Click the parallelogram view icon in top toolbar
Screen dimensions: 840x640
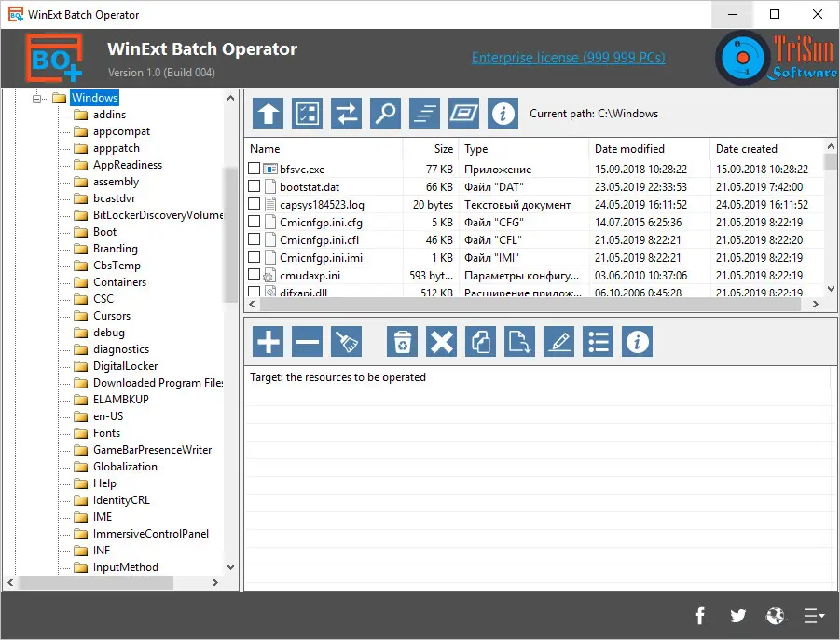coord(464,113)
